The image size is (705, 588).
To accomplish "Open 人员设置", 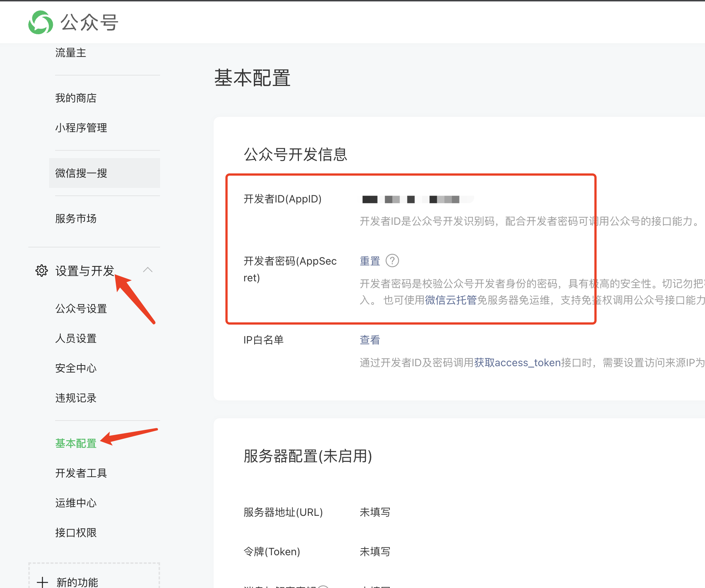I will pyautogui.click(x=76, y=339).
